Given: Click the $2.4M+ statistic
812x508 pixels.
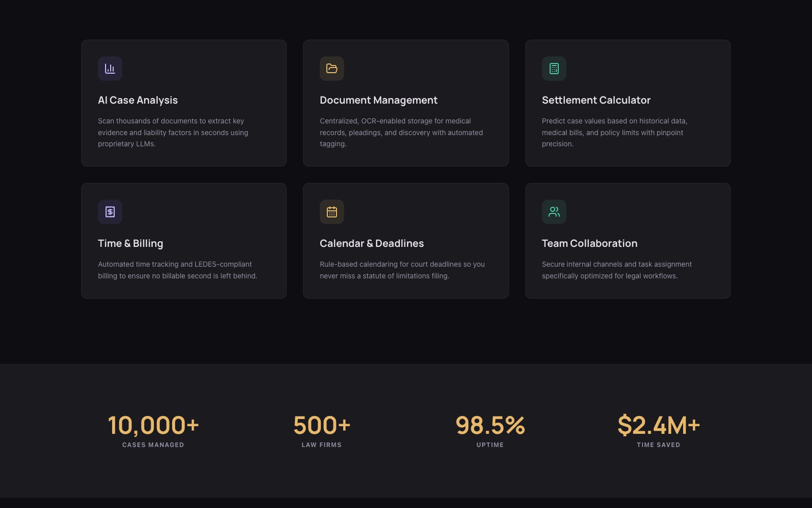Looking at the screenshot, I should [x=659, y=425].
